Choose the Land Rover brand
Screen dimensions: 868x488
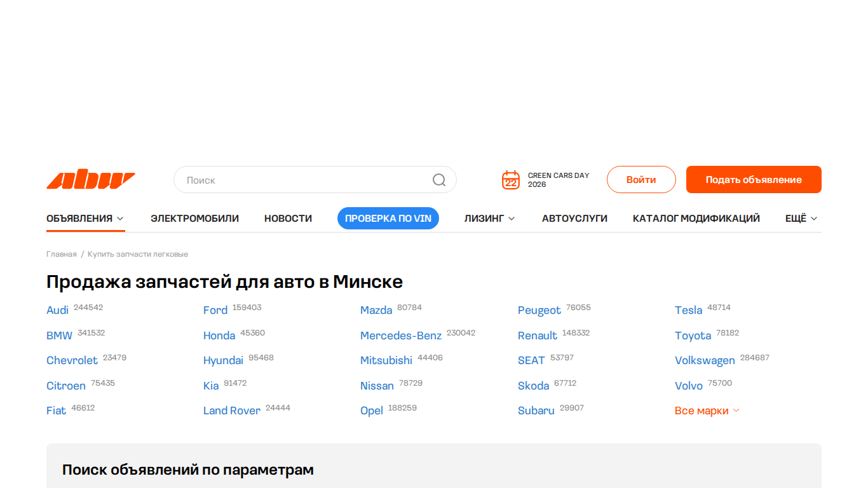tap(232, 410)
